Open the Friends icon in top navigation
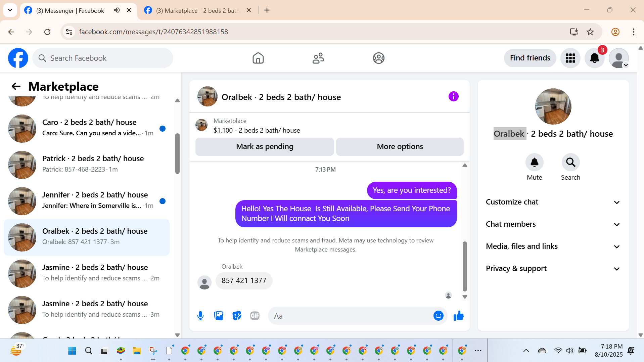Viewport: 644px width, 362px height. [318, 58]
